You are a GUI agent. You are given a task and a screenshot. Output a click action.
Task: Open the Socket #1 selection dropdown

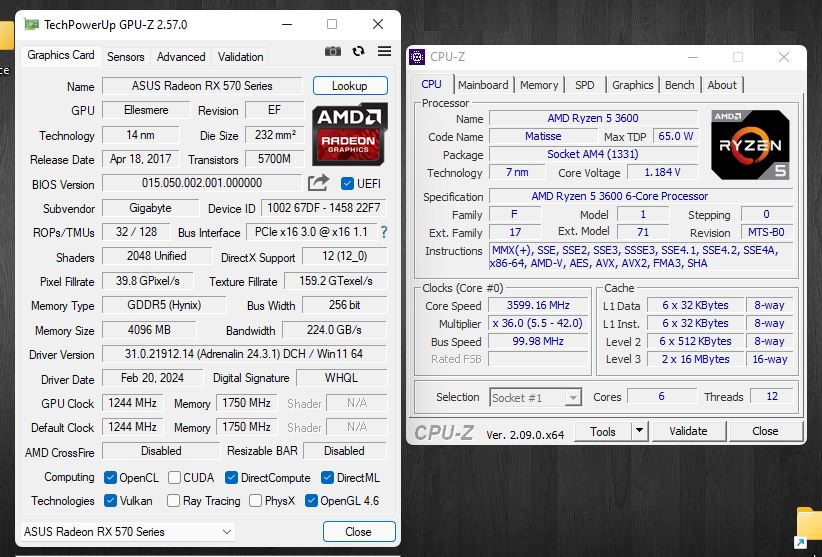tap(536, 398)
